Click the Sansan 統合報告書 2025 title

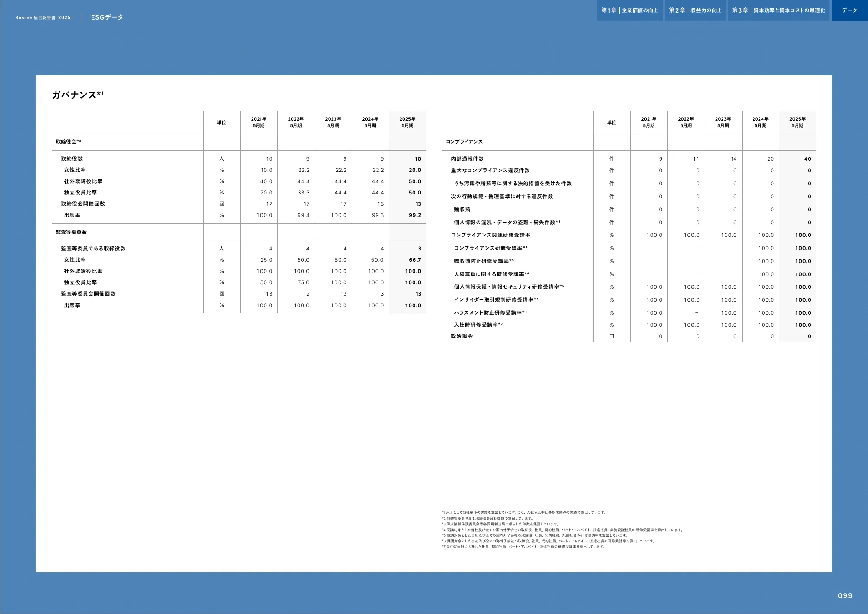(x=43, y=18)
